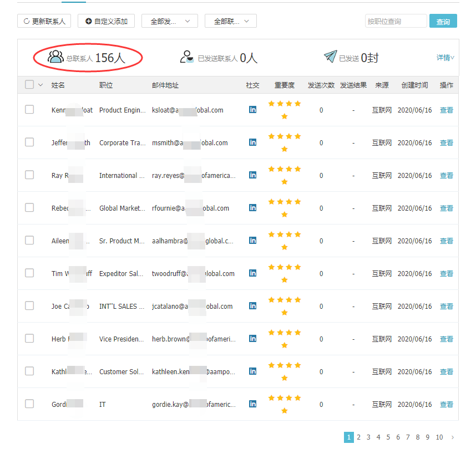The height and width of the screenshot is (449, 476).
Task: Open the 全部发 dropdown filter
Action: (x=170, y=21)
